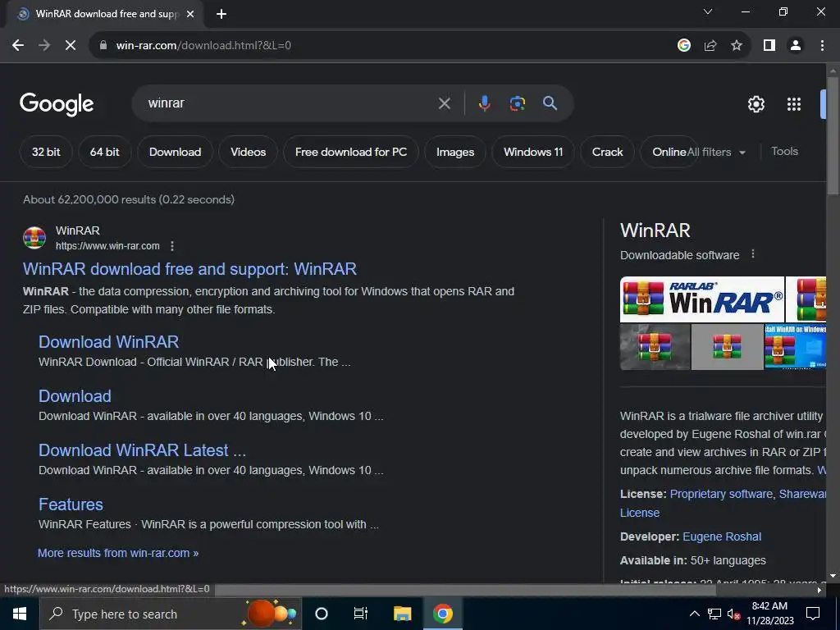Click the horizontal scrollbar right arrow

tap(819, 591)
